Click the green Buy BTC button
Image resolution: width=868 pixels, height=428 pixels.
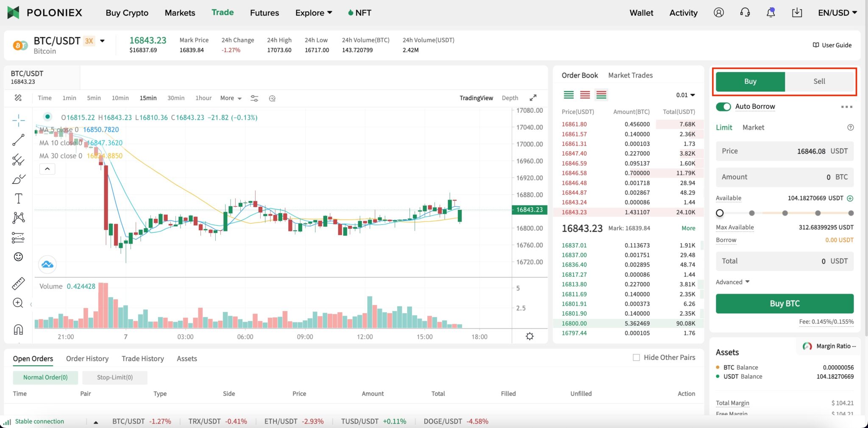coord(785,303)
